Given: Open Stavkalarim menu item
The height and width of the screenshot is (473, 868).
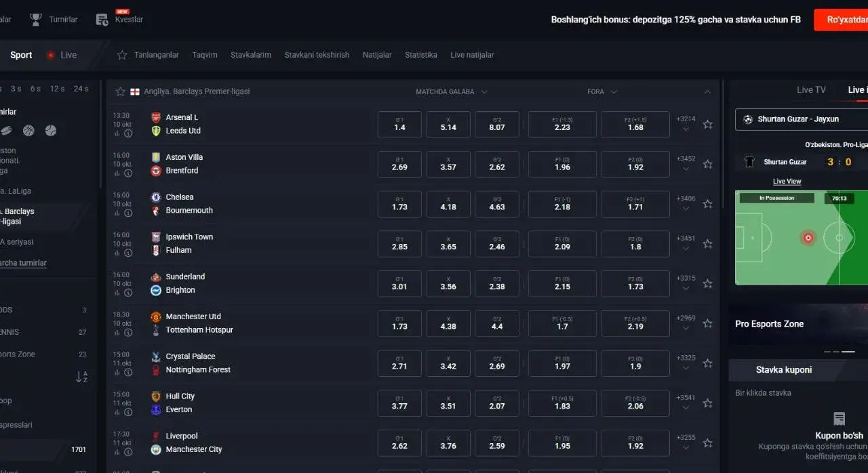Looking at the screenshot, I should [x=251, y=55].
